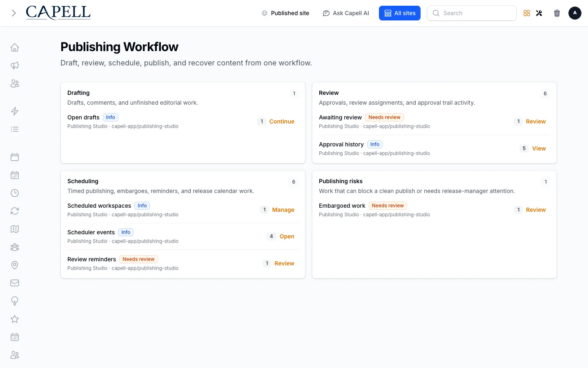Click the location pin sidebar icon

pyautogui.click(x=15, y=265)
